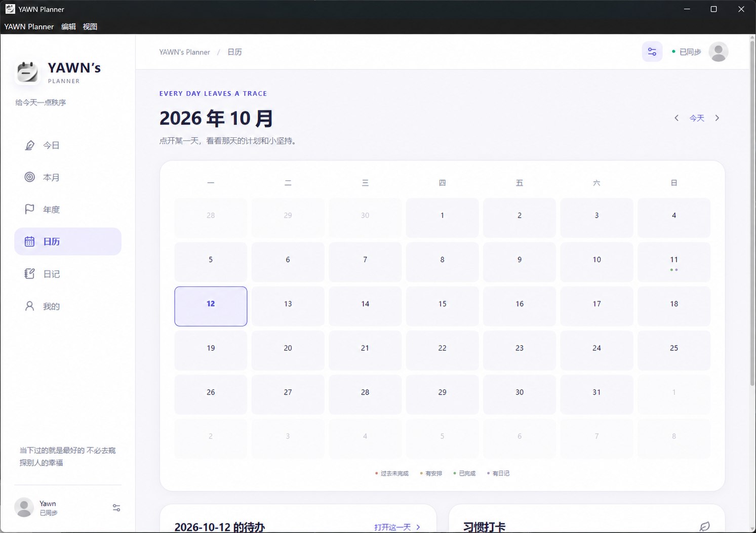Screen dimensions: 756x533
Task: Open the 今日 page from the sidebar
Action: pyautogui.click(x=68, y=145)
